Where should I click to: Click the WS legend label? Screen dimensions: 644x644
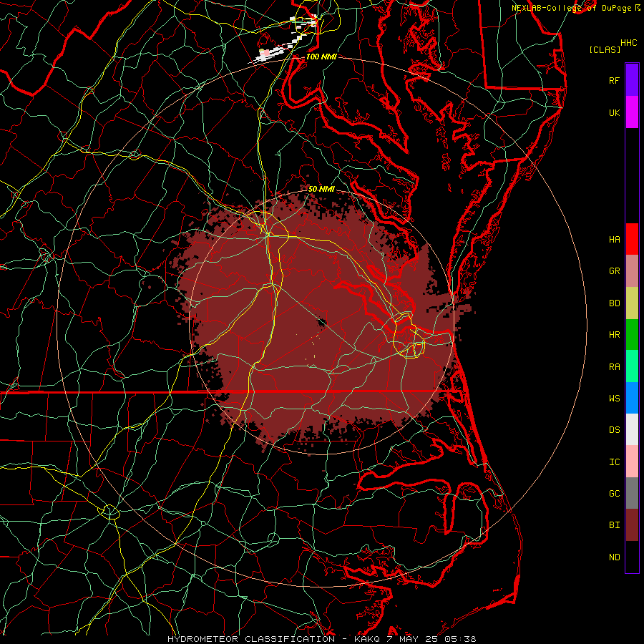tap(615, 398)
